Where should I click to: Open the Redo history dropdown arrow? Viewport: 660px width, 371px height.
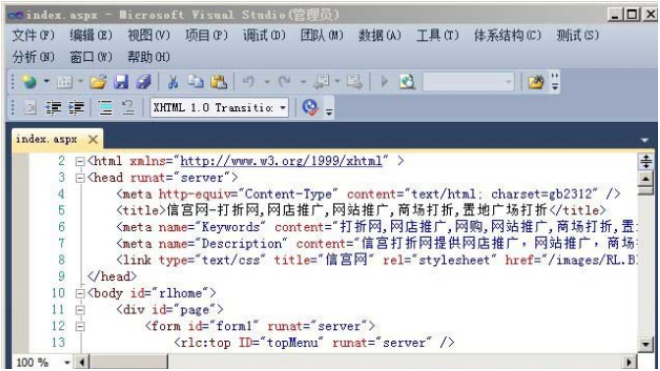pyautogui.click(x=303, y=81)
